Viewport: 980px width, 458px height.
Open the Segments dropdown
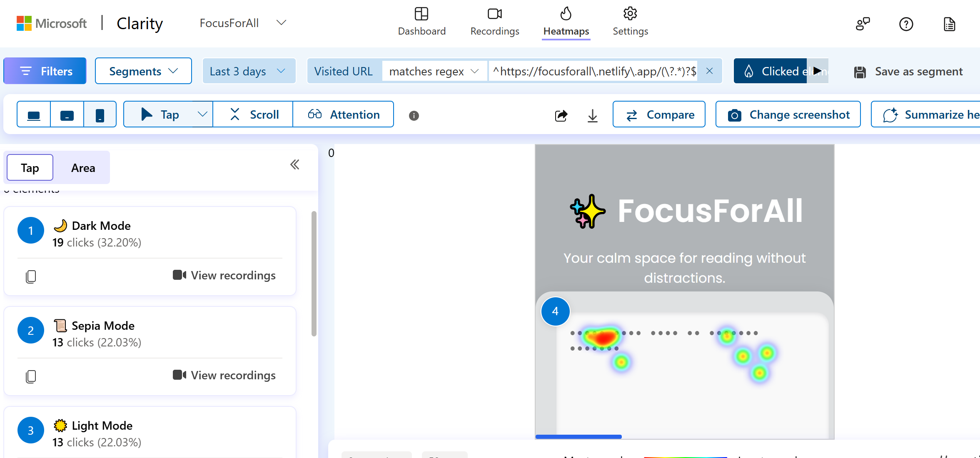click(x=143, y=71)
